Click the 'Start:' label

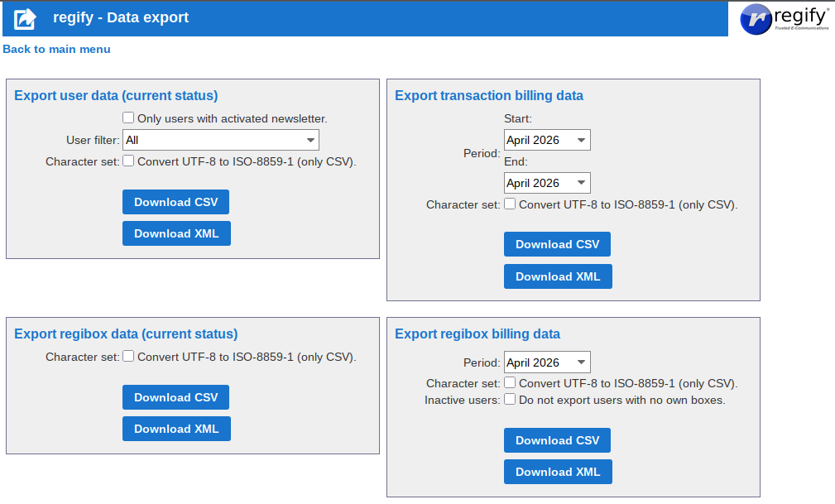[517, 119]
